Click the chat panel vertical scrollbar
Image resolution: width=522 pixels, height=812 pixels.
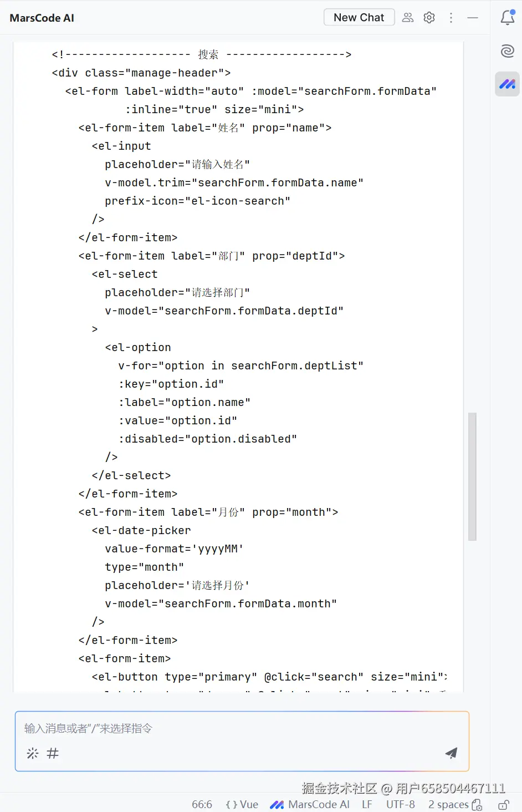click(x=472, y=476)
